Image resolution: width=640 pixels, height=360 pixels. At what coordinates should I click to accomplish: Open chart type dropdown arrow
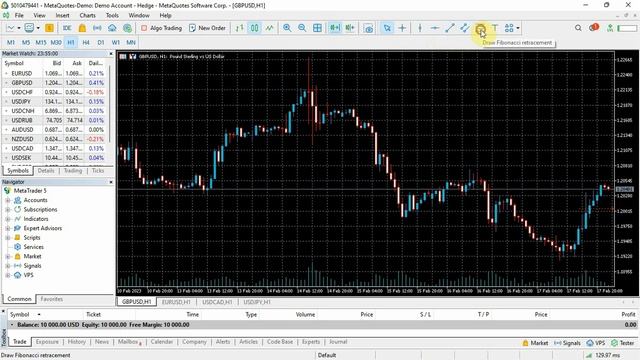19,28
